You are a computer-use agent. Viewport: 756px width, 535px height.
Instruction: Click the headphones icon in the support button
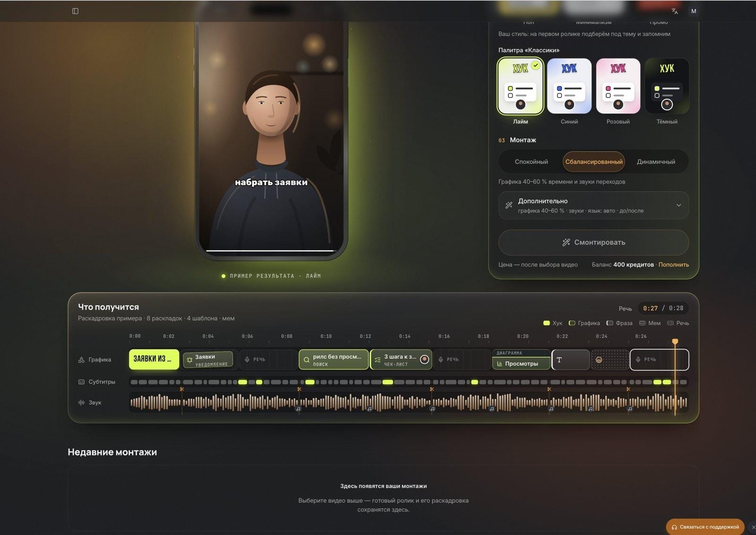coord(674,527)
